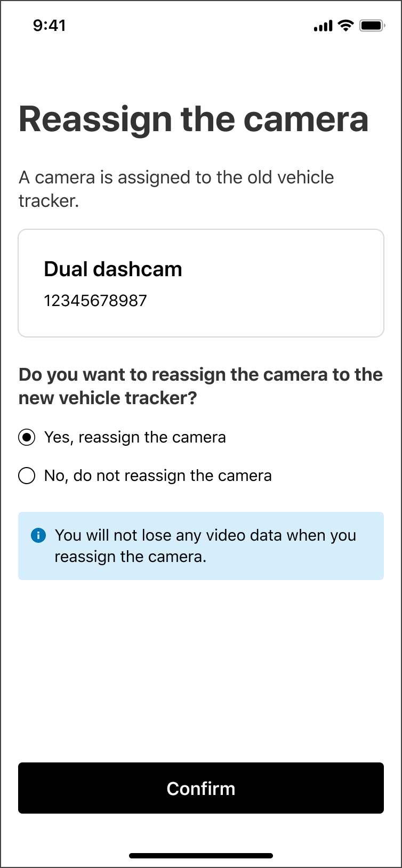
Task: Click the 'Dual dashcam' device name label
Action: (113, 269)
